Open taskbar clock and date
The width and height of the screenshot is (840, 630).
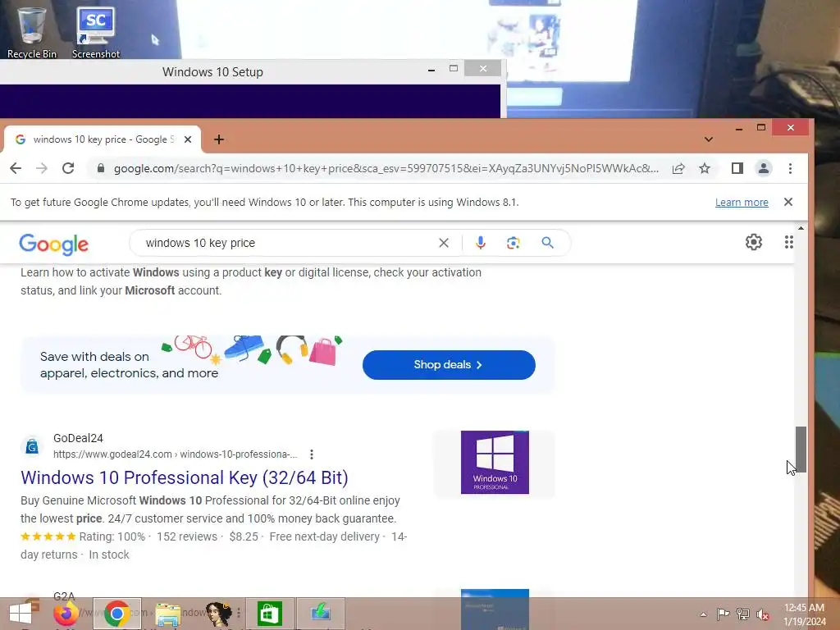(804, 614)
